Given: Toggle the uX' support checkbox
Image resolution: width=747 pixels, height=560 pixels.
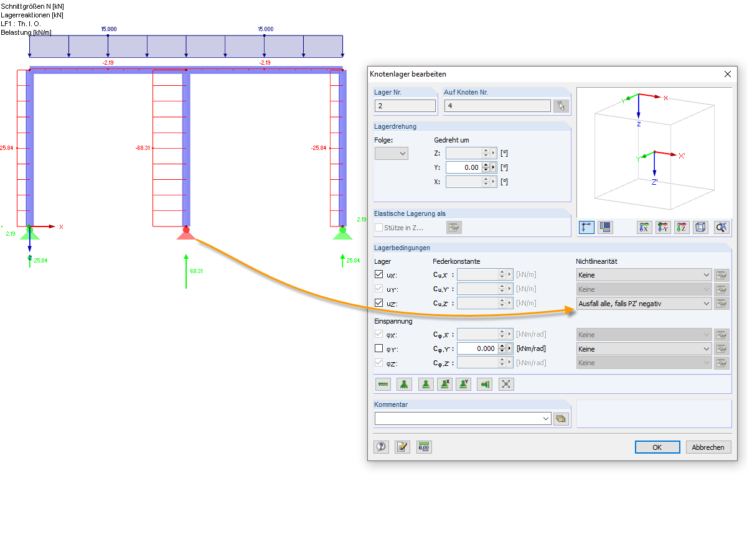Looking at the screenshot, I should pyautogui.click(x=379, y=274).
